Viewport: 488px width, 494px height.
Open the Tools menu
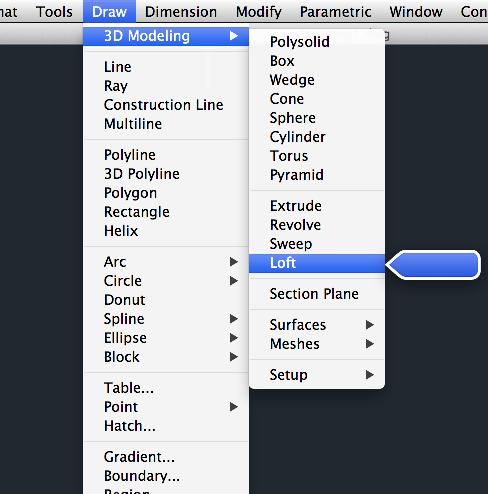pos(54,12)
